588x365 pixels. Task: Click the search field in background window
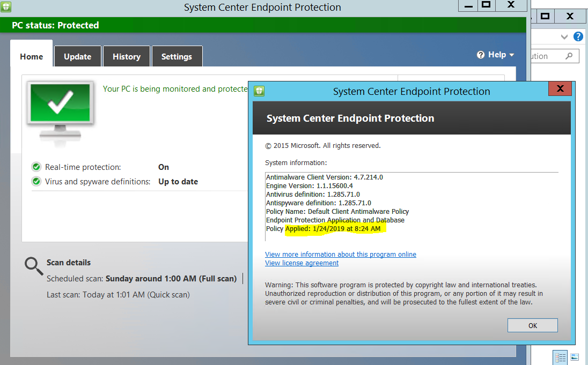click(555, 56)
